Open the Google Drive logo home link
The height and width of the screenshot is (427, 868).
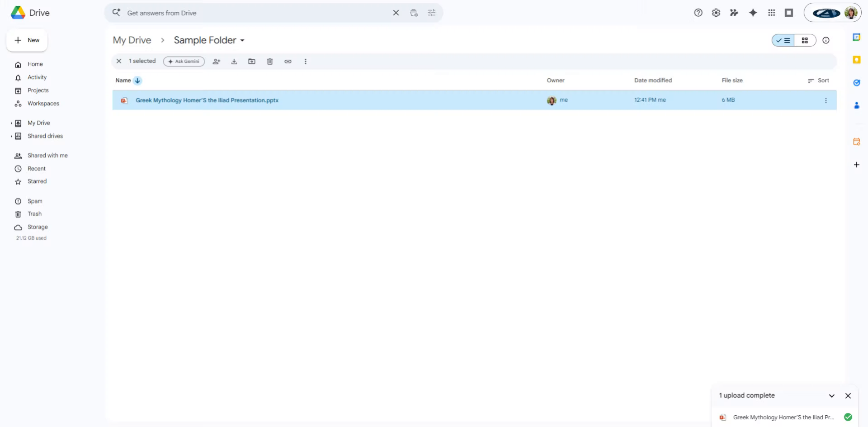[30, 13]
